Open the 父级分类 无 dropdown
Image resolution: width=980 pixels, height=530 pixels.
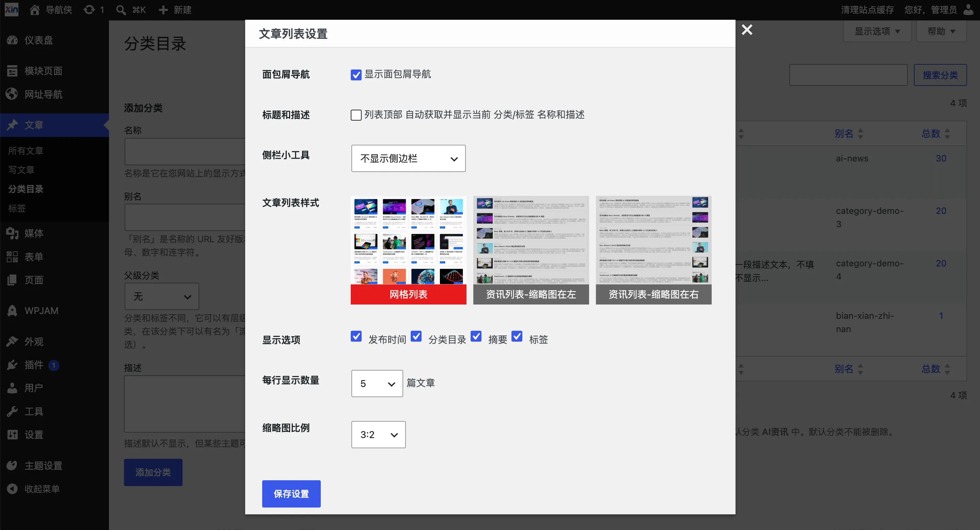coord(162,296)
